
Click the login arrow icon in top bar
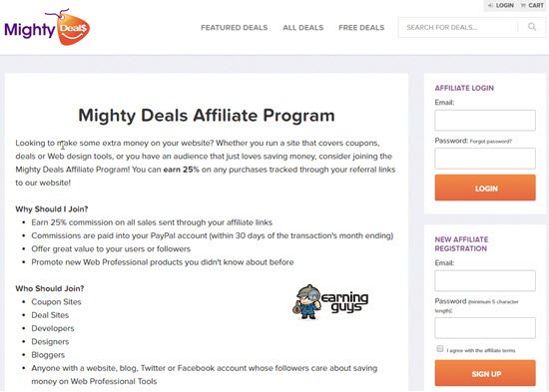pos(490,5)
